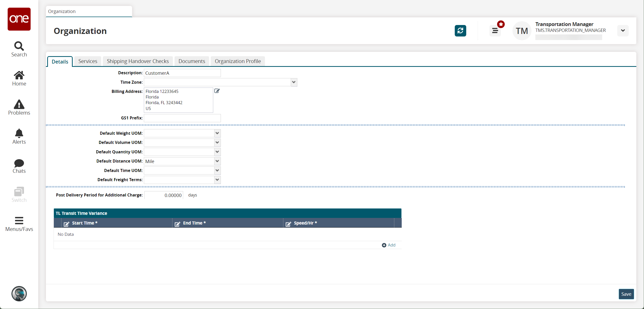This screenshot has width=644, height=309.
Task: Click the ONE Network logo
Action: pos(19,19)
